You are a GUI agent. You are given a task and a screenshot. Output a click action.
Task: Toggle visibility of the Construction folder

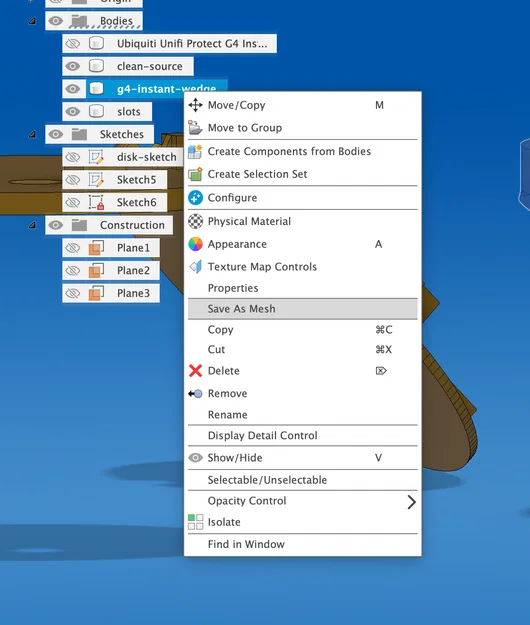click(x=56, y=225)
